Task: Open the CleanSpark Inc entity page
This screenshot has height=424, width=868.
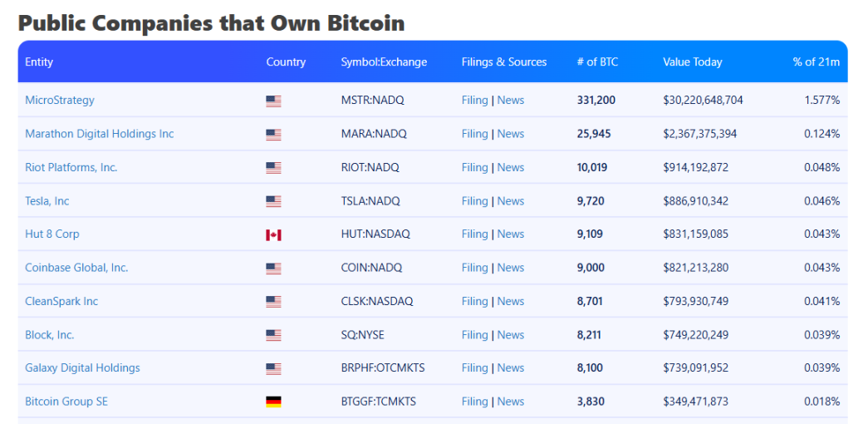Action: tap(61, 301)
